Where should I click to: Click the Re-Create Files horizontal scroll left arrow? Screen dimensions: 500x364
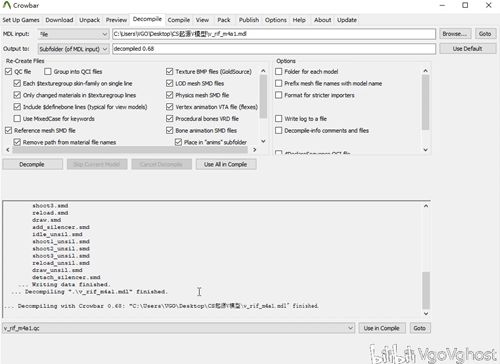(8, 150)
